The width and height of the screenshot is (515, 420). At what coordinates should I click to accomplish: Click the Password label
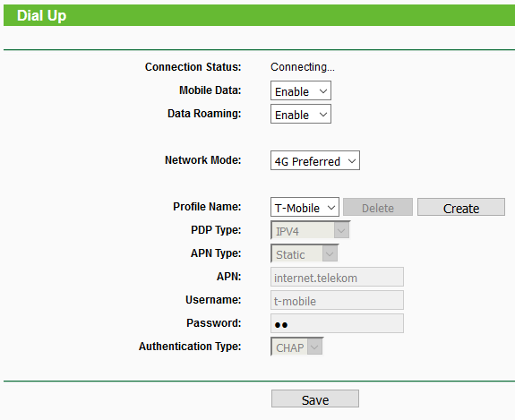[214, 323]
